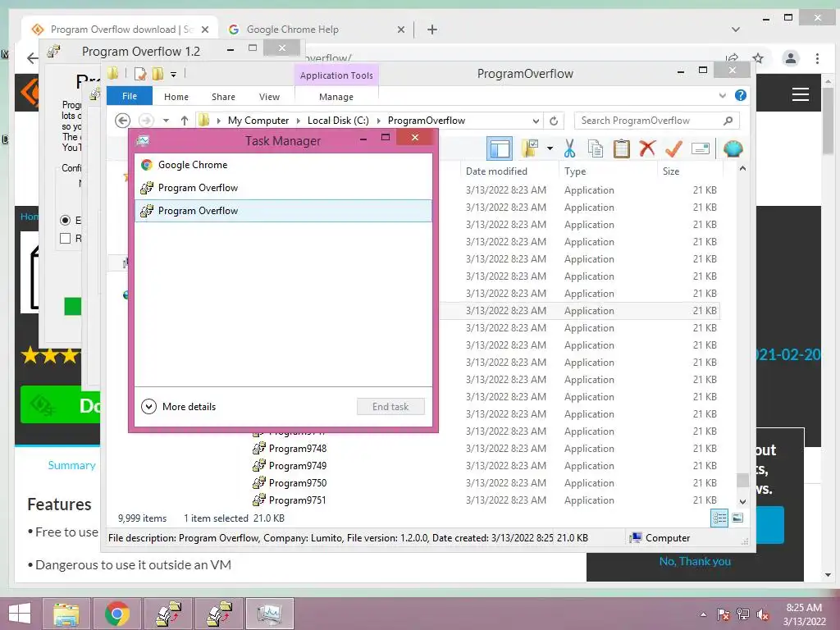The image size is (840, 630).
Task: Click the Application Tools contextual tab header
Action: 336,75
